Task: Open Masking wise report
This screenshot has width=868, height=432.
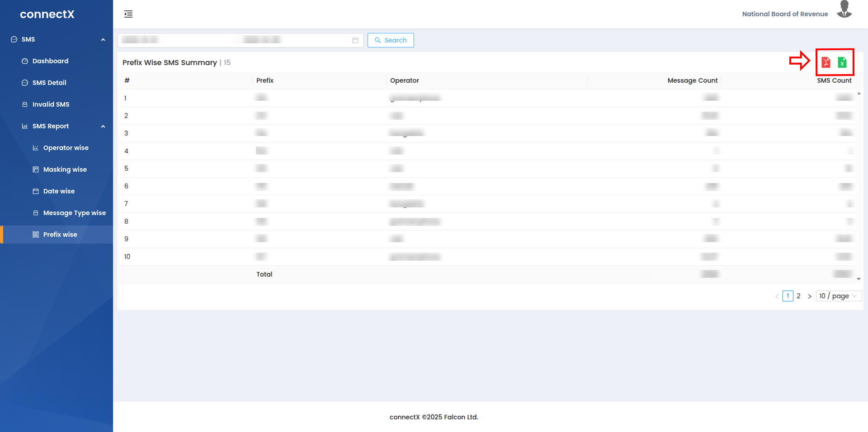Action: [x=65, y=169]
